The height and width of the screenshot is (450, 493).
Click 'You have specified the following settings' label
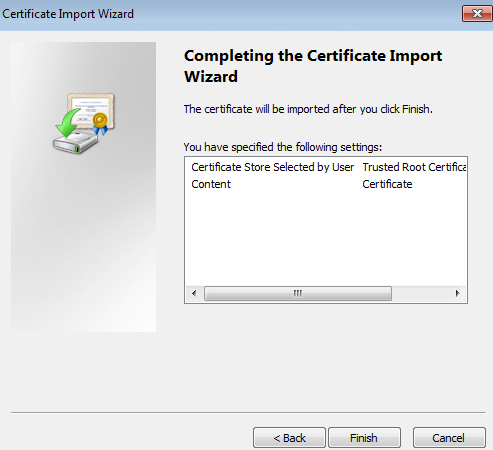point(283,147)
